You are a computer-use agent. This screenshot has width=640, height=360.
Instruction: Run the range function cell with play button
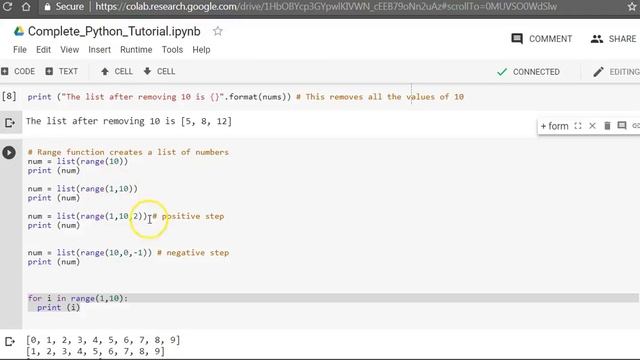(9, 153)
